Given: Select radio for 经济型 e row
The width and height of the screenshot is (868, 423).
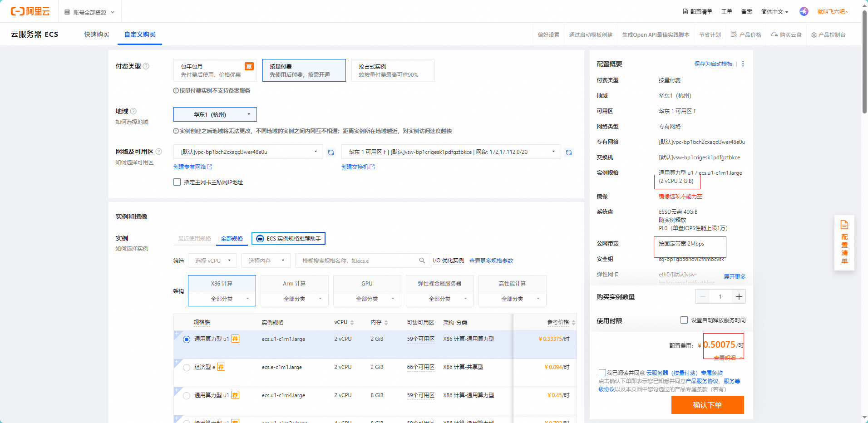Looking at the screenshot, I should point(187,368).
